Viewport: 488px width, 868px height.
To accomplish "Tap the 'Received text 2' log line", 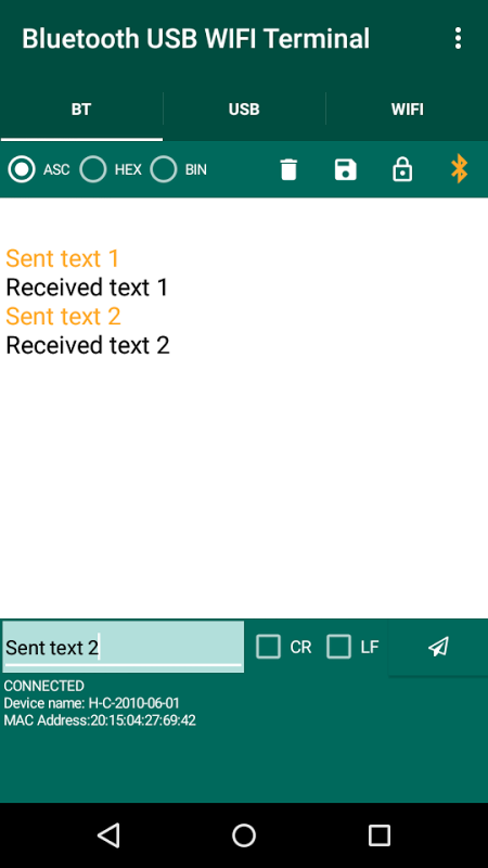I will pyautogui.click(x=88, y=345).
